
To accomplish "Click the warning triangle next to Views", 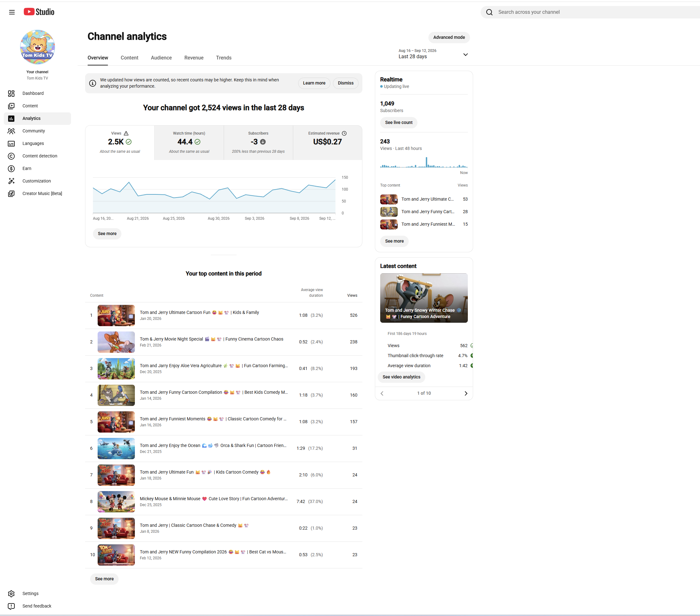I will (126, 133).
